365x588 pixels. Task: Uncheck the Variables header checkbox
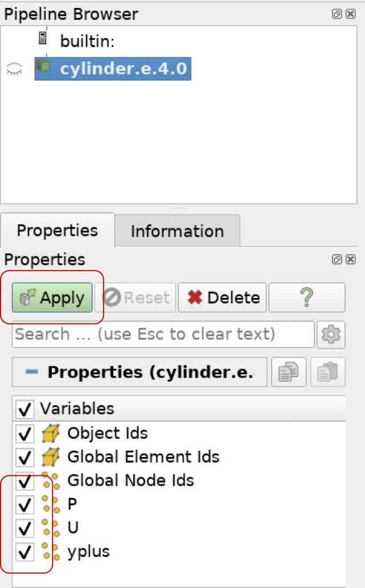click(24, 409)
